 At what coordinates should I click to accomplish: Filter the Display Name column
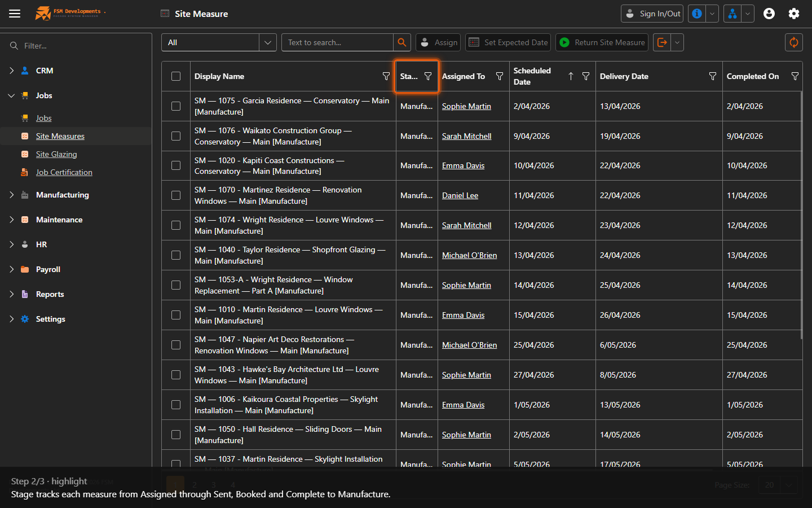(x=386, y=76)
